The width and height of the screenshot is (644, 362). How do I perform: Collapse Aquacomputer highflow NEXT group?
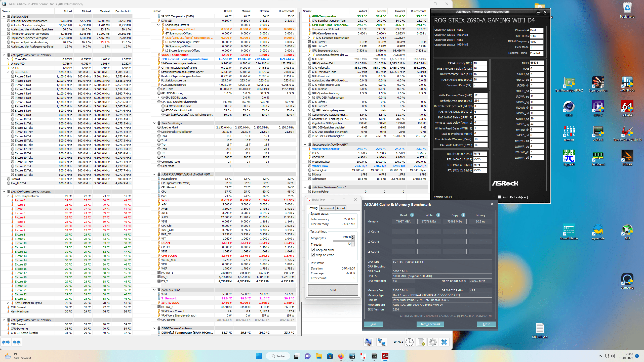tap(305, 145)
